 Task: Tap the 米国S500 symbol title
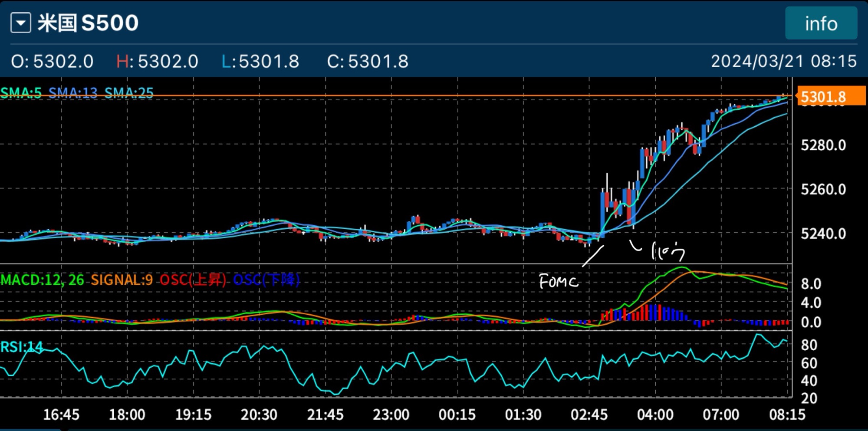88,23
